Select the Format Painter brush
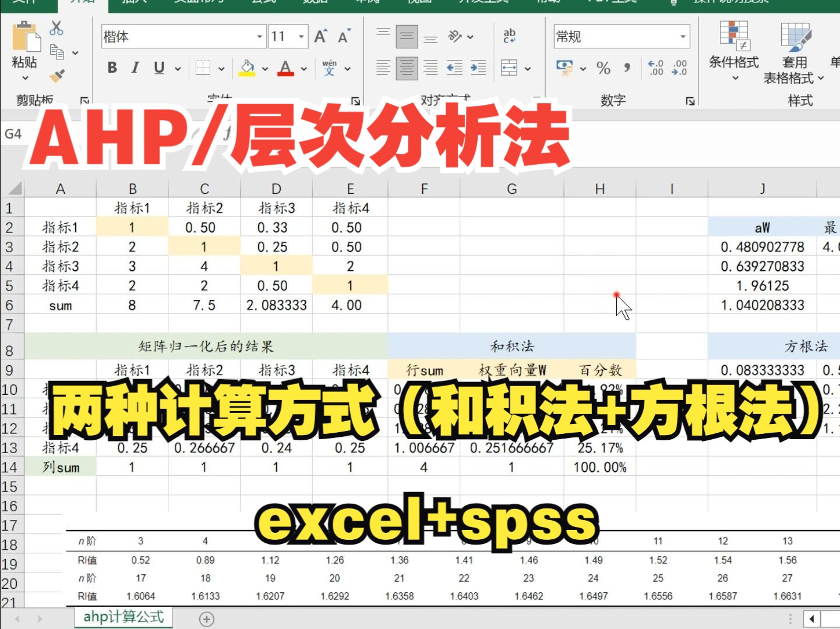The height and width of the screenshot is (629, 840). pyautogui.click(x=57, y=76)
